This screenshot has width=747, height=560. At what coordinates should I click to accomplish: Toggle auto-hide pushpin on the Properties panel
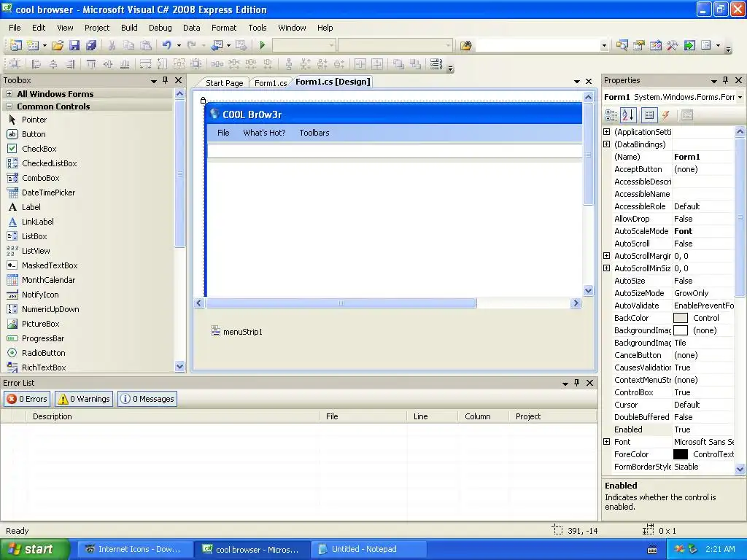pyautogui.click(x=725, y=80)
